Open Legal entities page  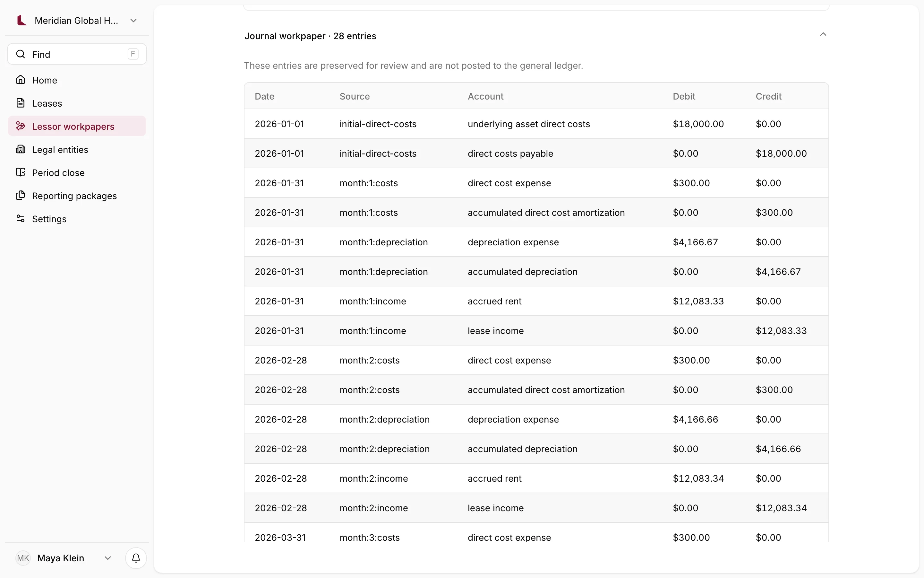tap(77, 149)
